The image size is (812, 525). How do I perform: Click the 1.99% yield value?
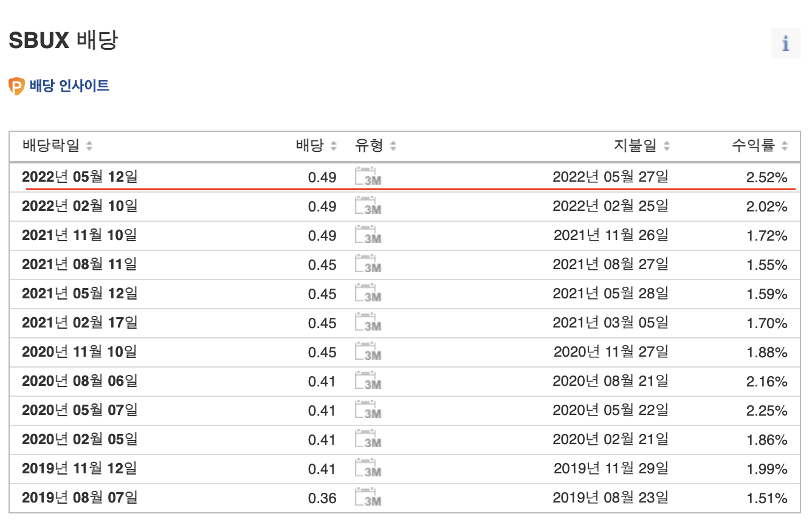click(767, 469)
